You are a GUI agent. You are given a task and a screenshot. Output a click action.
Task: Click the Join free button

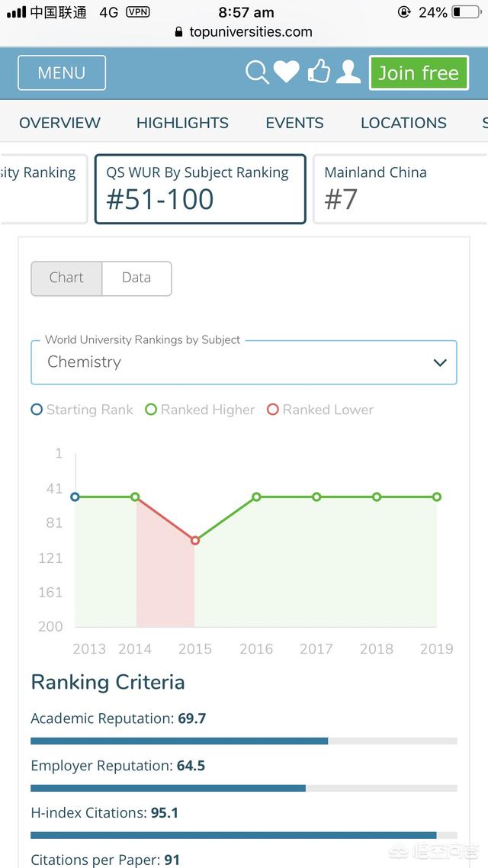(419, 72)
